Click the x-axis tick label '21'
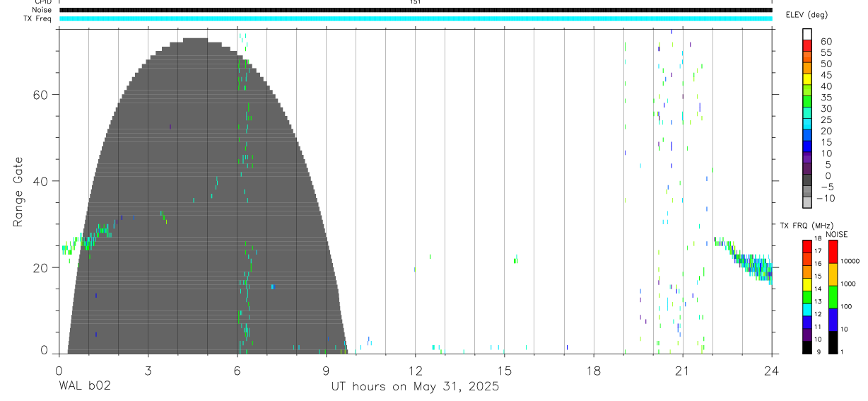The height and width of the screenshot is (401, 868). click(x=682, y=370)
